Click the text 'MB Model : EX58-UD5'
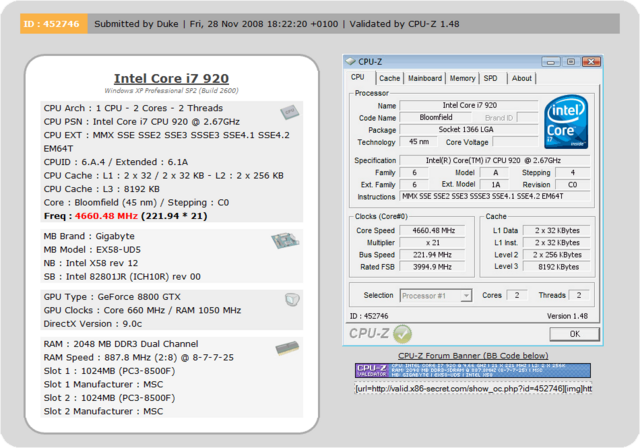640x448 pixels. point(92,250)
